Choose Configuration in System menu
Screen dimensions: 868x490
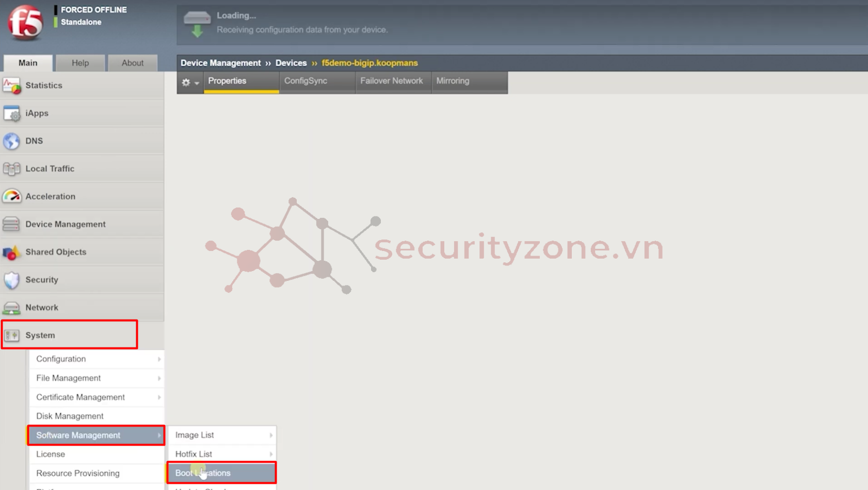[97, 359]
